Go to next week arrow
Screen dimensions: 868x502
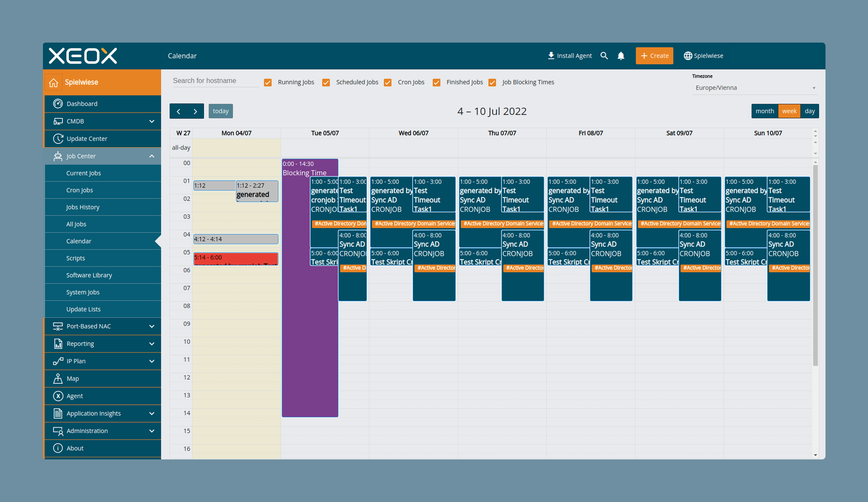(x=195, y=111)
